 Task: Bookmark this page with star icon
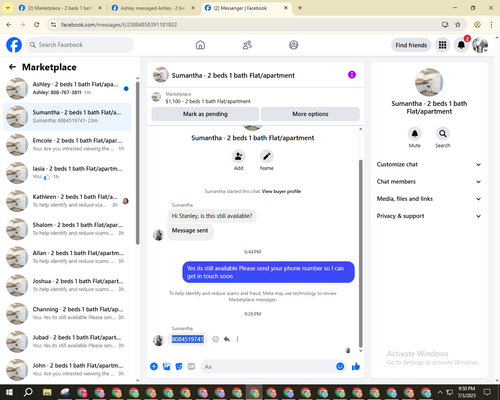[458, 24]
